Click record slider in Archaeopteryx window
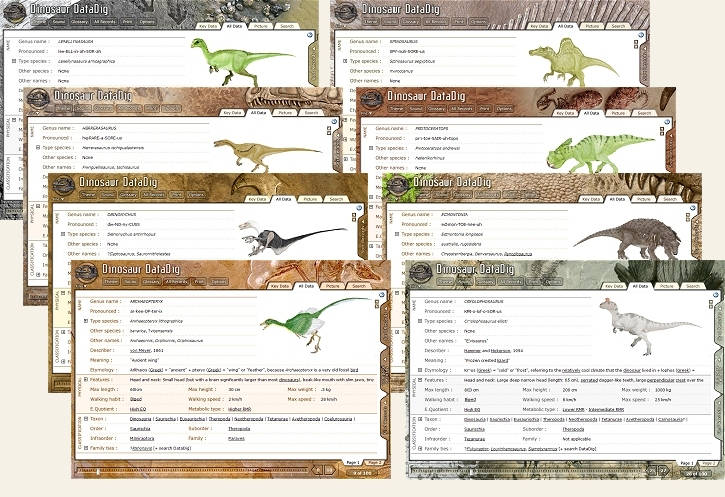Screen dimensions: 725x497 [192, 471]
